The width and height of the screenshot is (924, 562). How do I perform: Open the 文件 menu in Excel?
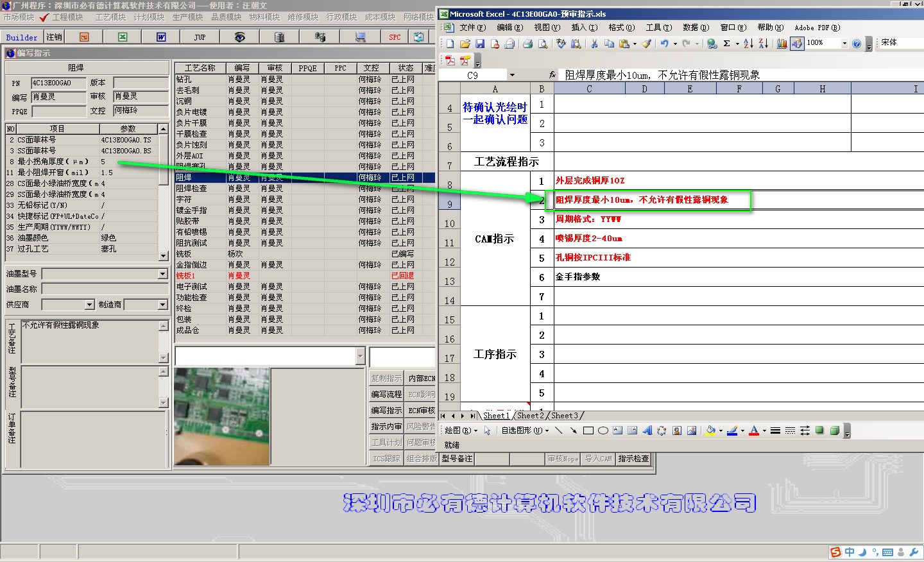pos(472,28)
